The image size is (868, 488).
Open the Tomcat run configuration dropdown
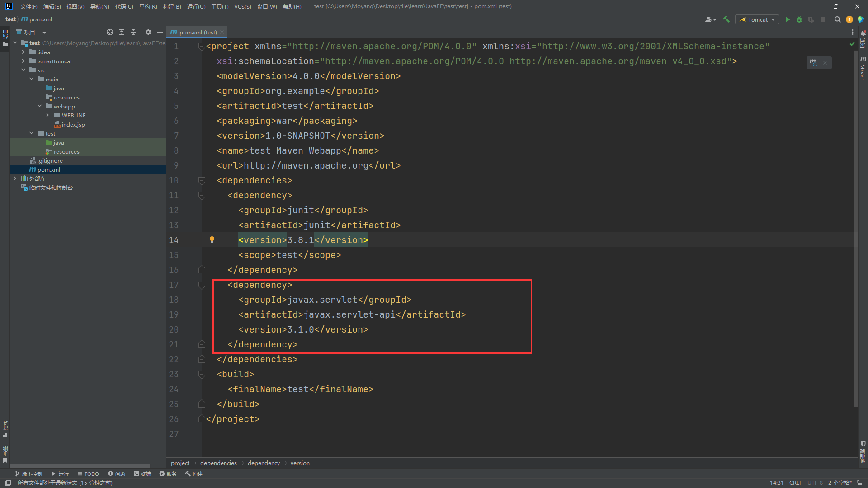[757, 19]
